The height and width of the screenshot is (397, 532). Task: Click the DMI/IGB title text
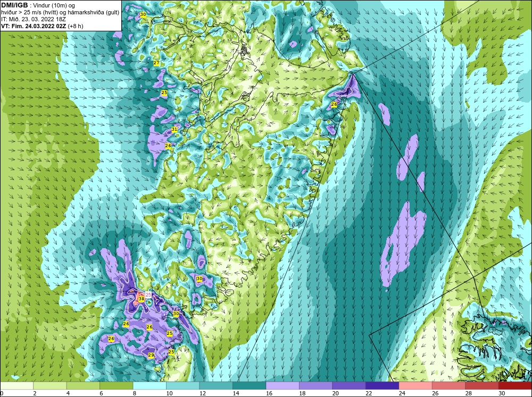pos(14,5)
